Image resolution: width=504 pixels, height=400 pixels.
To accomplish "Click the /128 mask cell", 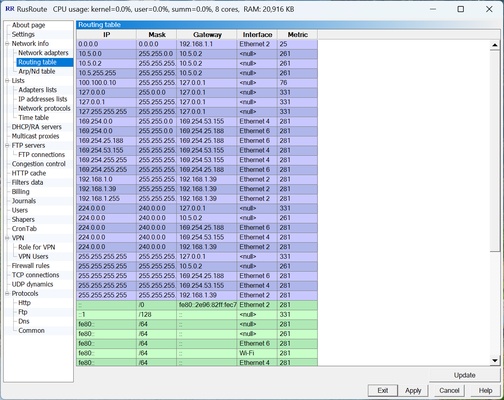I will [x=157, y=315].
